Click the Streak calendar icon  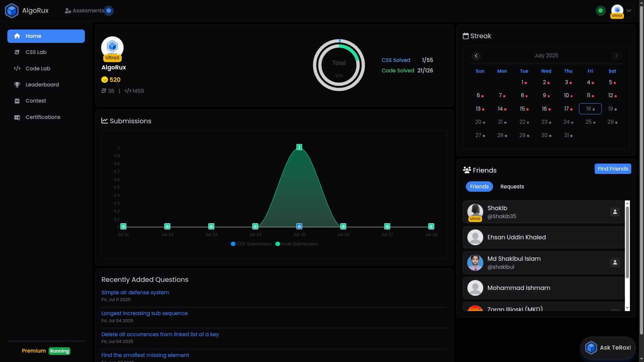tap(466, 36)
